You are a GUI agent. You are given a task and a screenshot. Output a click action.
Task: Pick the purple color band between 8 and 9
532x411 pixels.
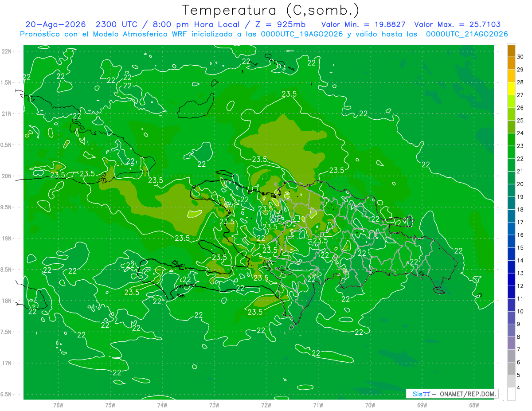click(511, 330)
